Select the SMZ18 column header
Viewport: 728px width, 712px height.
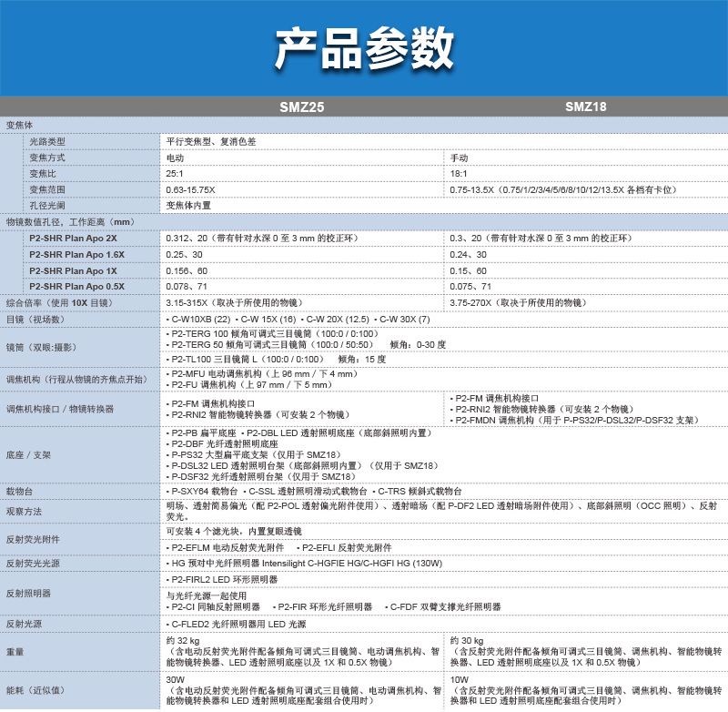pyautogui.click(x=585, y=107)
